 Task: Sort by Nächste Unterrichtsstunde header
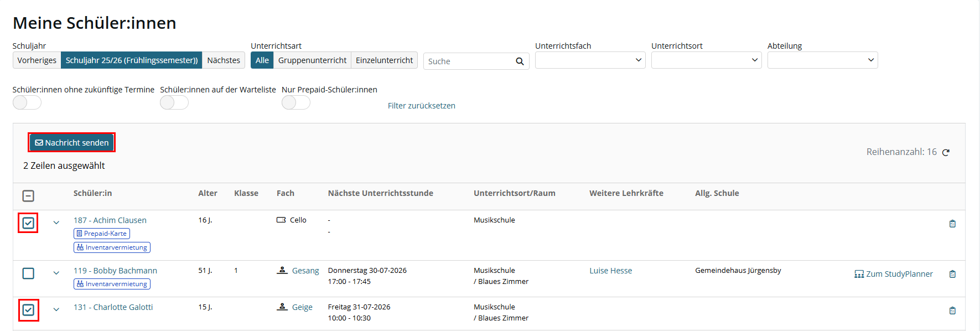[381, 193]
